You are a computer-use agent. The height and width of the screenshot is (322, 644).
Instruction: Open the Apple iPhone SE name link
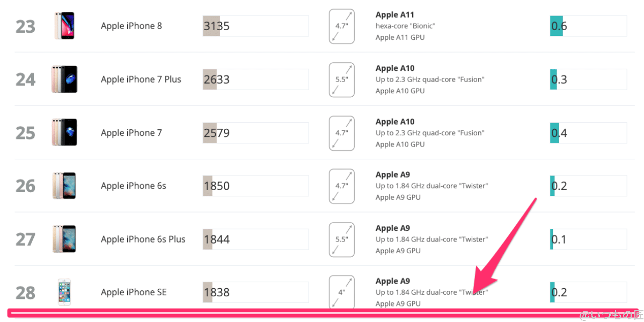click(x=134, y=292)
